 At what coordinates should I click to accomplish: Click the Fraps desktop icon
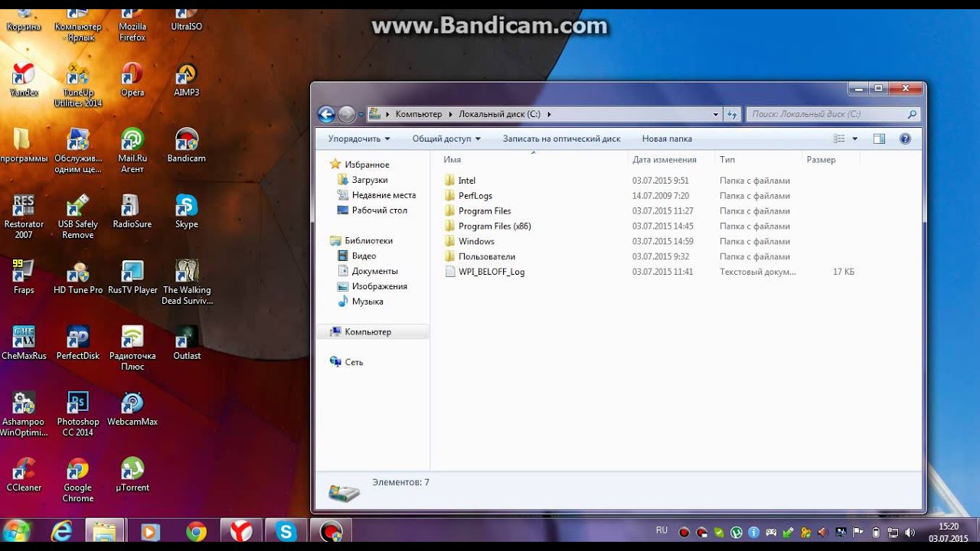[x=23, y=278]
